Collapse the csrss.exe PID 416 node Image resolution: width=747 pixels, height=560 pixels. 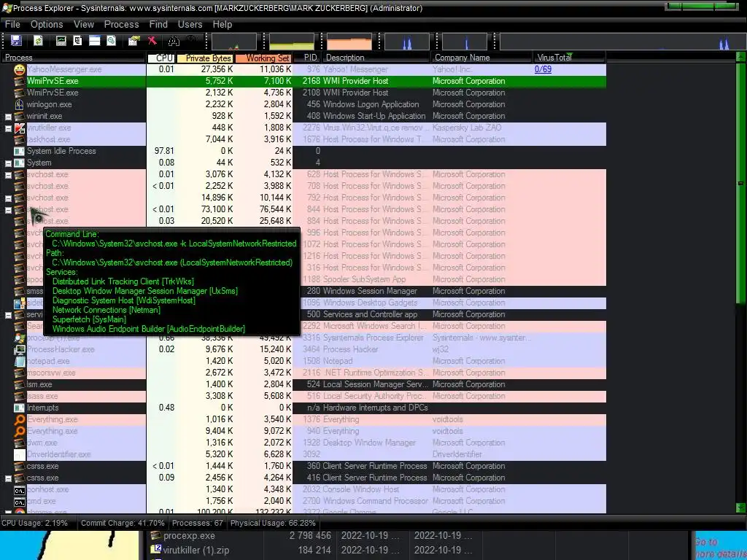[x=8, y=478]
